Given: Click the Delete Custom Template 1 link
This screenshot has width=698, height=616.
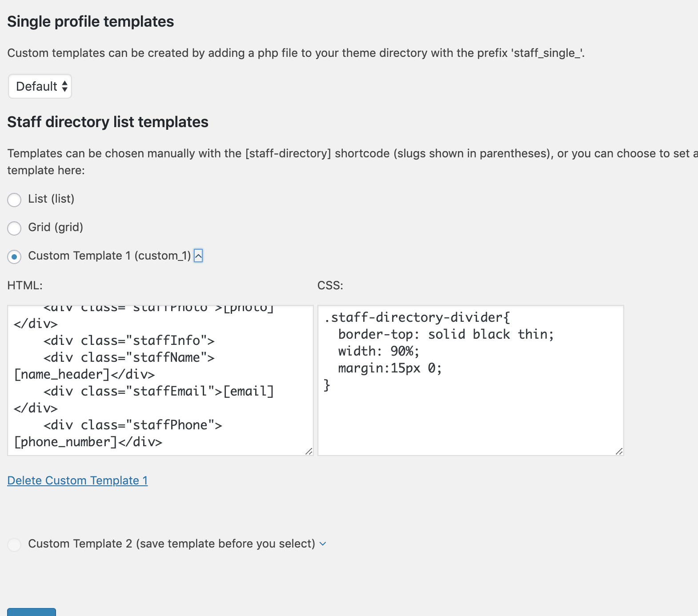Looking at the screenshot, I should point(77,480).
